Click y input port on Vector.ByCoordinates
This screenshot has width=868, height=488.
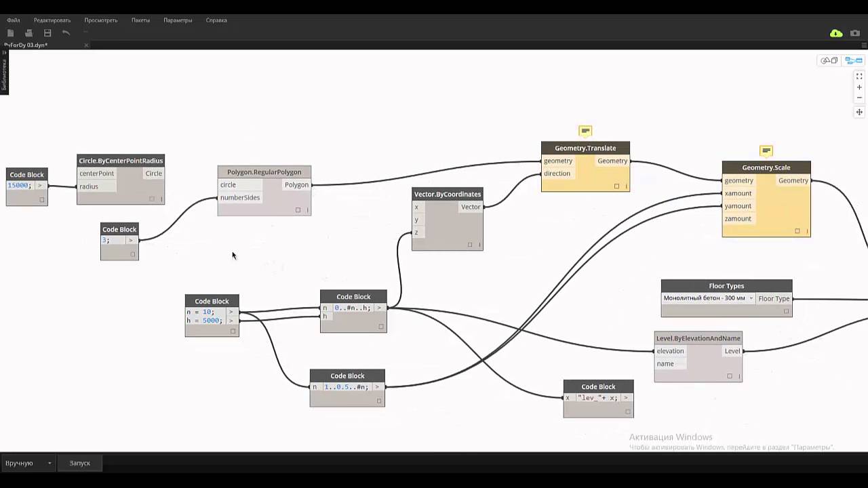click(x=417, y=220)
